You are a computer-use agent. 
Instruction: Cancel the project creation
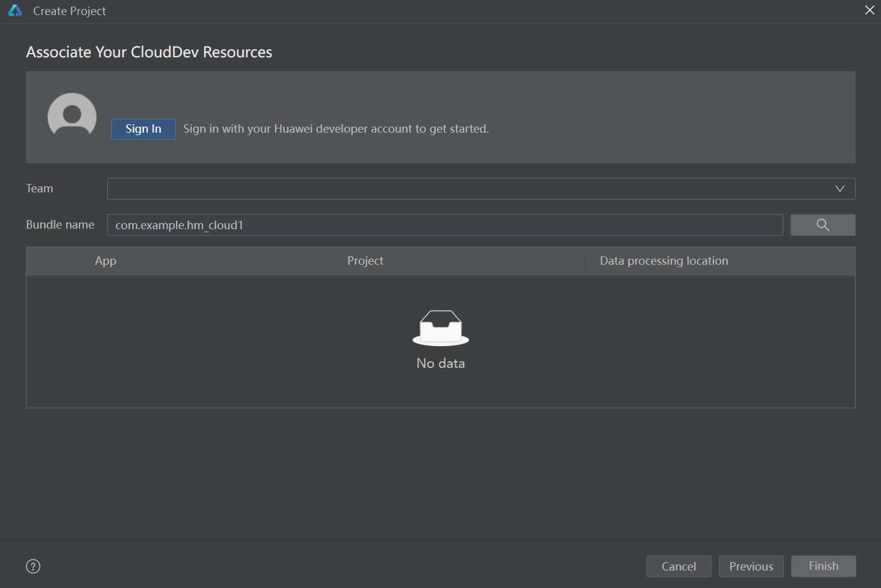click(x=678, y=566)
